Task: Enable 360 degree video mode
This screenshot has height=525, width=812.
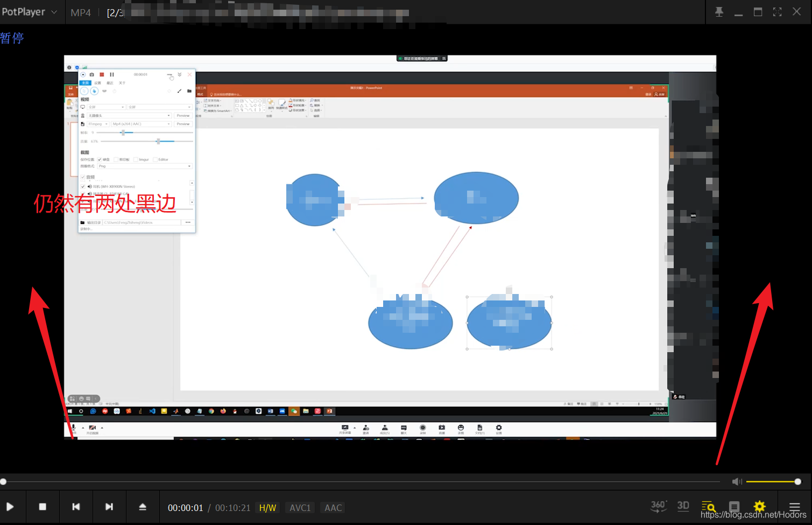Action: click(659, 506)
